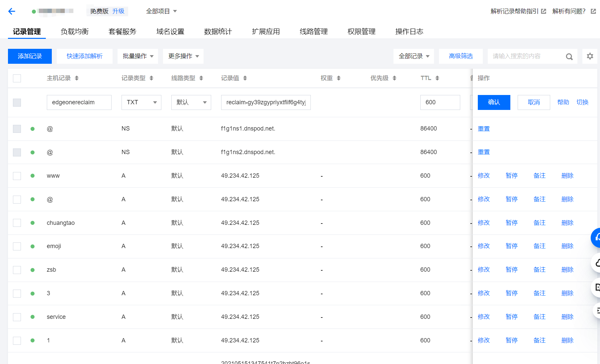The width and height of the screenshot is (600, 364).
Task: Sort by TTL column arrows
Action: (437, 78)
